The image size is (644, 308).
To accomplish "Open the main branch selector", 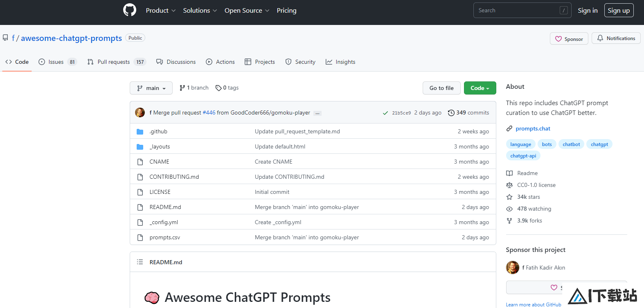I will click(x=151, y=88).
